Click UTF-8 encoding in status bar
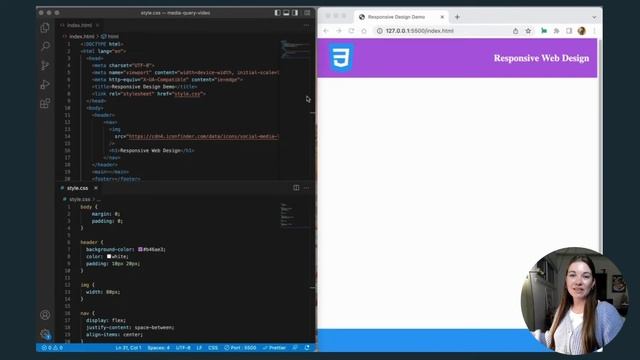This screenshot has height=360, width=640. click(183, 348)
